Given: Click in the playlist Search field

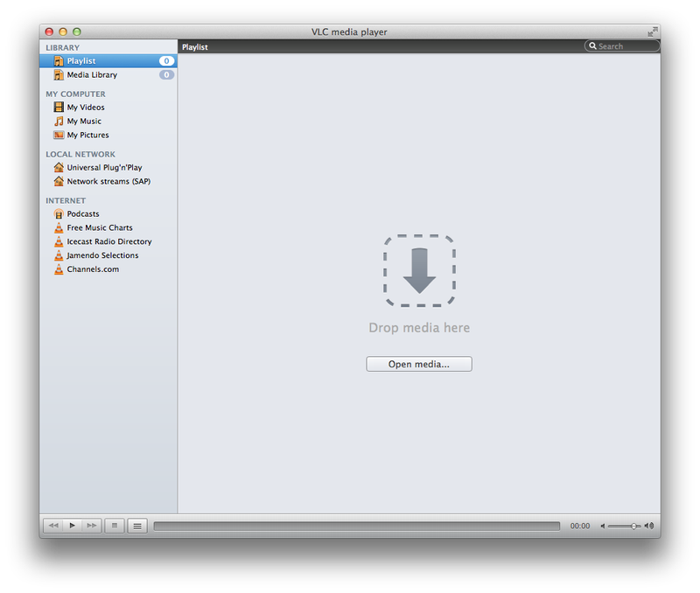Looking at the screenshot, I should pyautogui.click(x=622, y=46).
